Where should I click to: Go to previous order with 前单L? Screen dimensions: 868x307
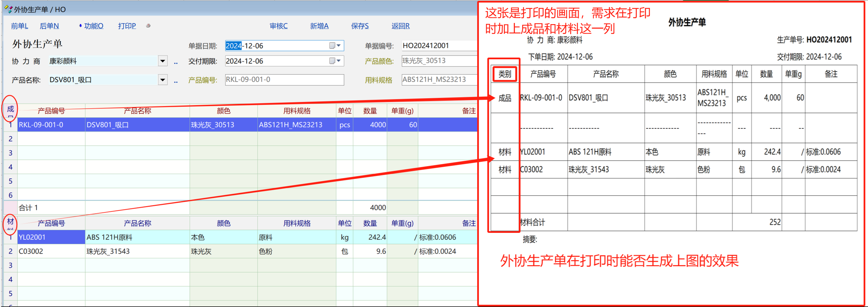click(20, 26)
